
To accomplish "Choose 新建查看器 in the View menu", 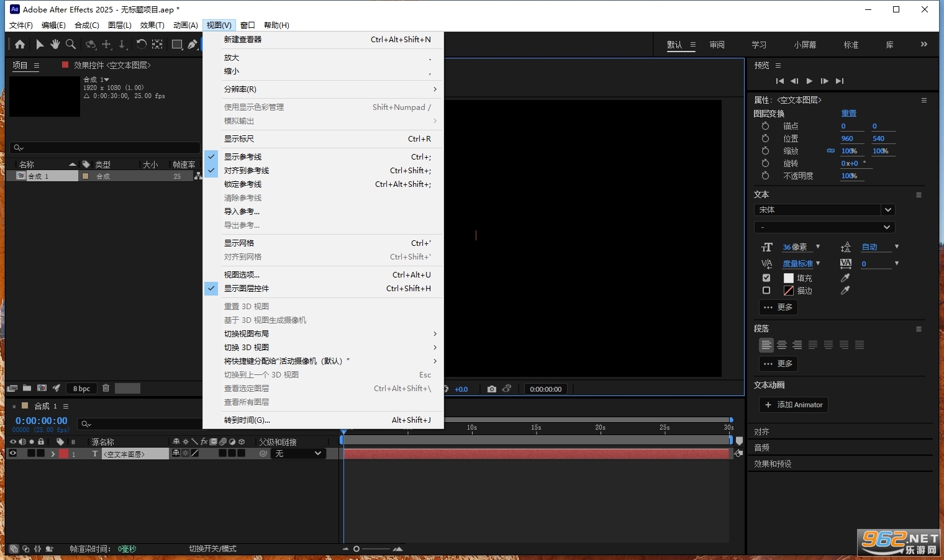I will (x=323, y=40).
